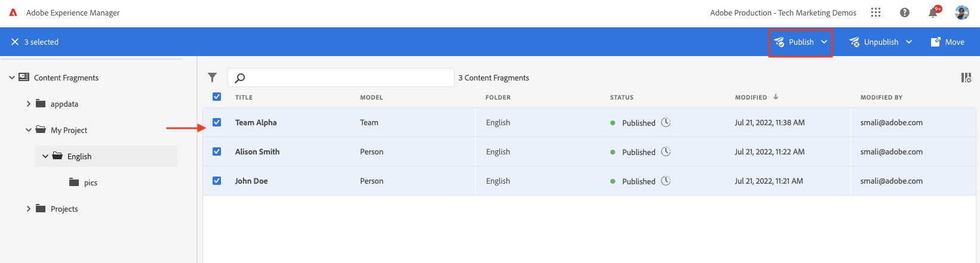Screen dimensions: 980x263
Task: Expand the Projects folder chevron
Action: click(x=29, y=209)
